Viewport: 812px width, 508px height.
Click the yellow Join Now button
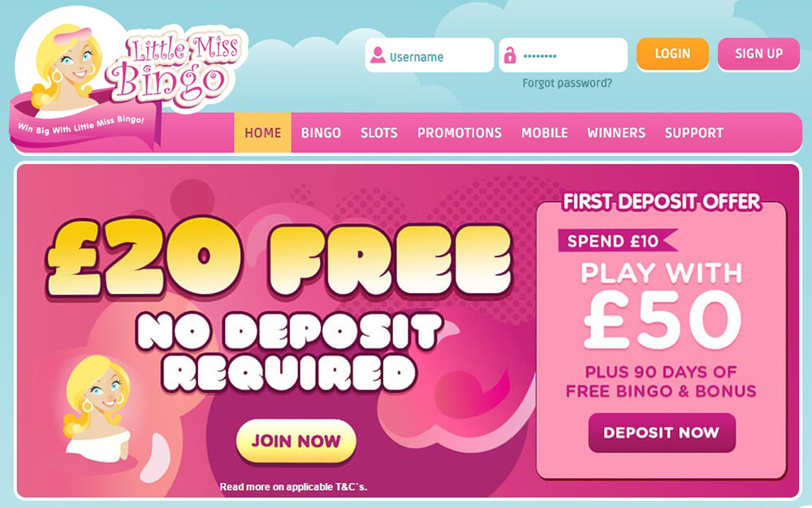pyautogui.click(x=296, y=441)
